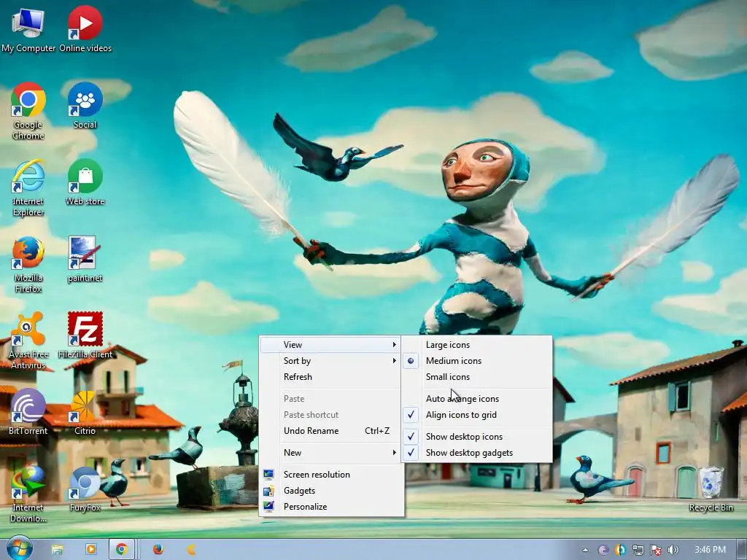
Task: Click the BitTorrent tray icon
Action: pyautogui.click(x=603, y=550)
